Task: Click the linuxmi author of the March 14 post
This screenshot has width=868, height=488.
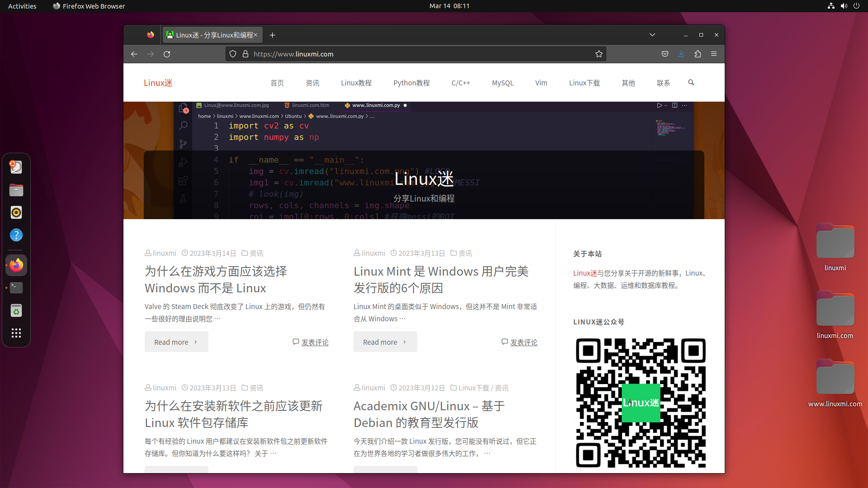Action: coord(165,253)
